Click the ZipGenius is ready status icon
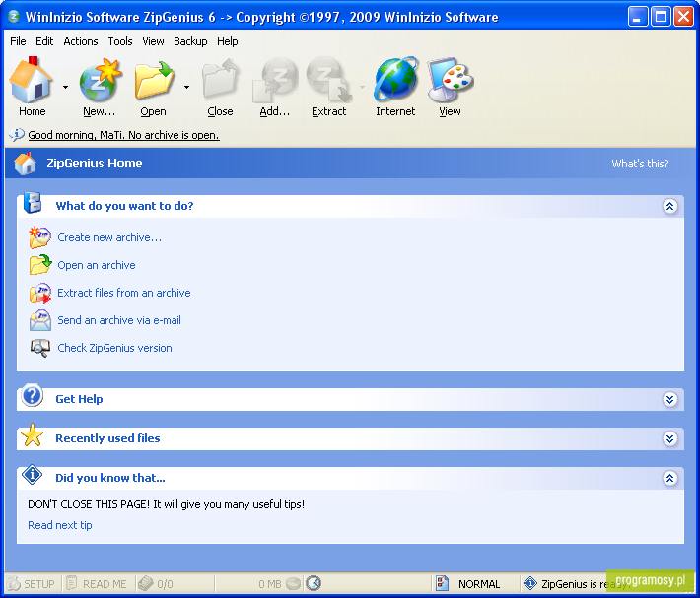 point(529,583)
